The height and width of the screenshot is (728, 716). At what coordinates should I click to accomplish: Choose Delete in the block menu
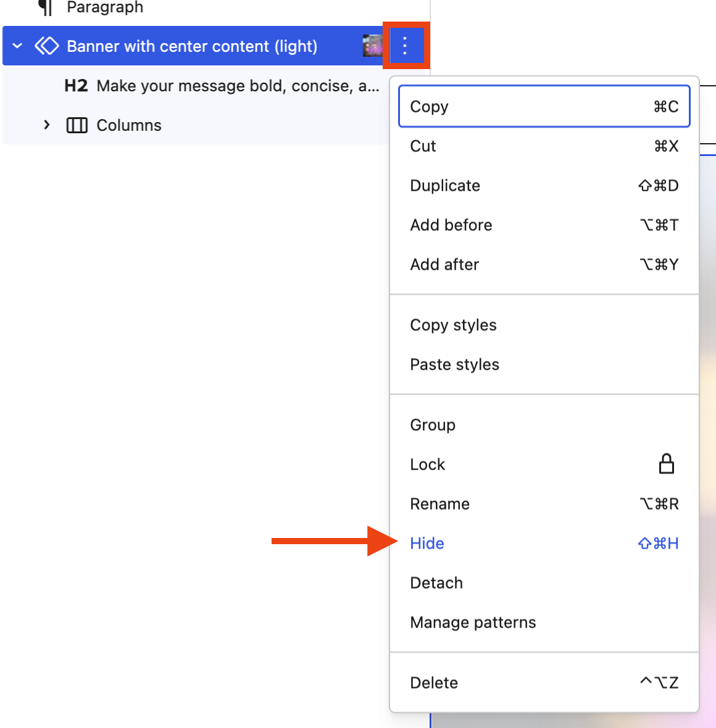tap(544, 682)
